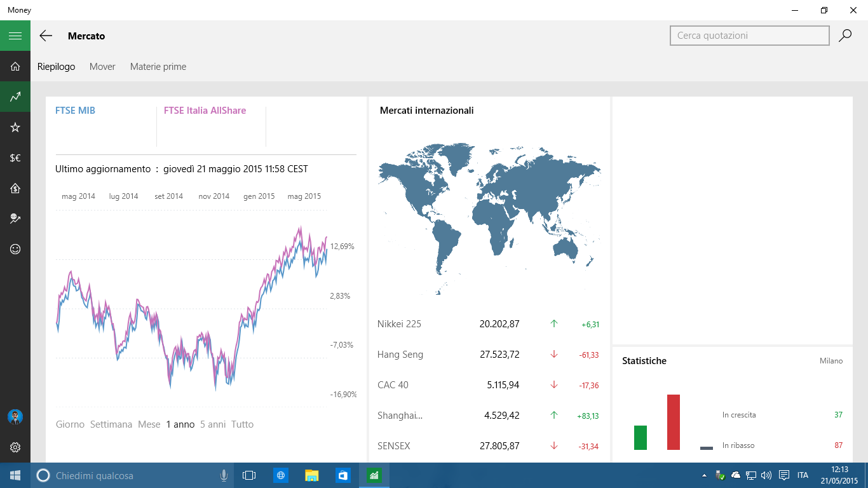Open the world markets globe icon
Screen dimensions: 868x488
click(x=15, y=219)
